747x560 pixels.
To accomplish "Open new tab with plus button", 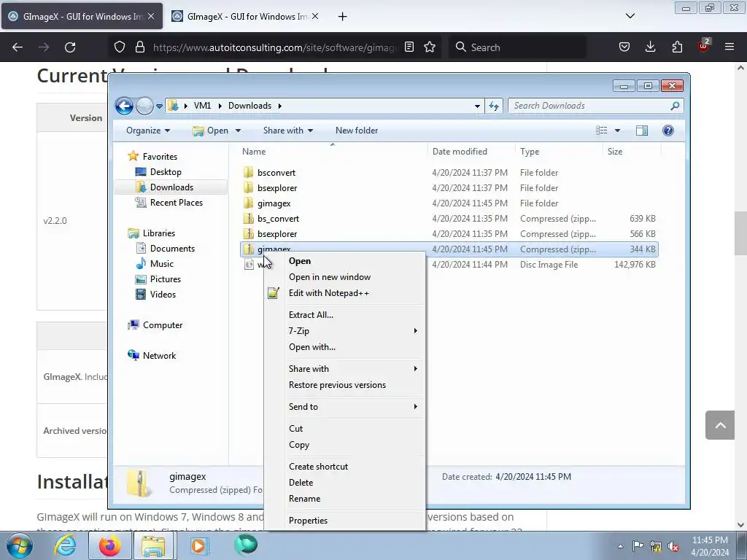I will click(343, 17).
